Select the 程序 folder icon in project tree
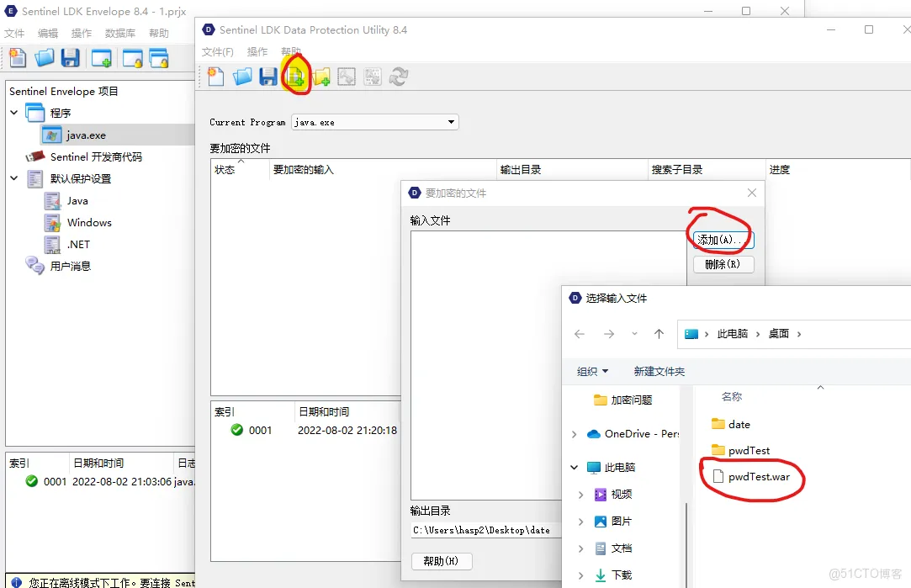 pos(34,113)
